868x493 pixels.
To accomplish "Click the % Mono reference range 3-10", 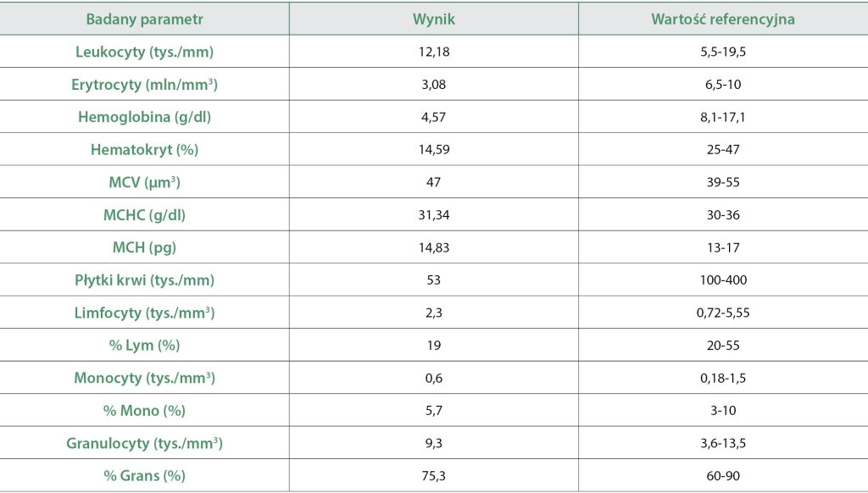I will tap(723, 411).
